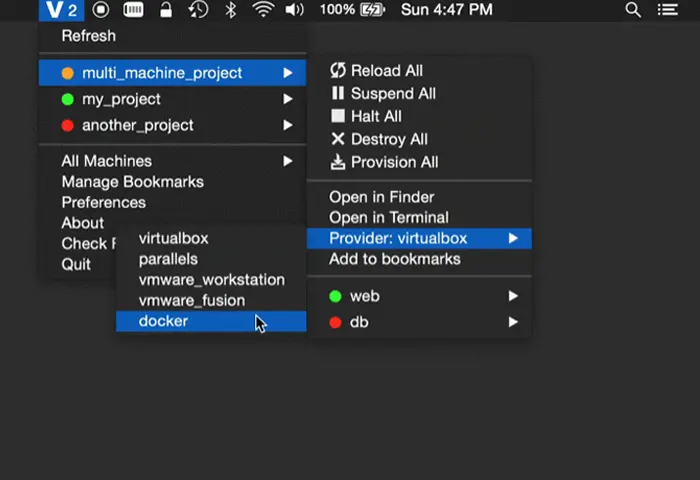Select Refresh from the main menu

click(89, 36)
